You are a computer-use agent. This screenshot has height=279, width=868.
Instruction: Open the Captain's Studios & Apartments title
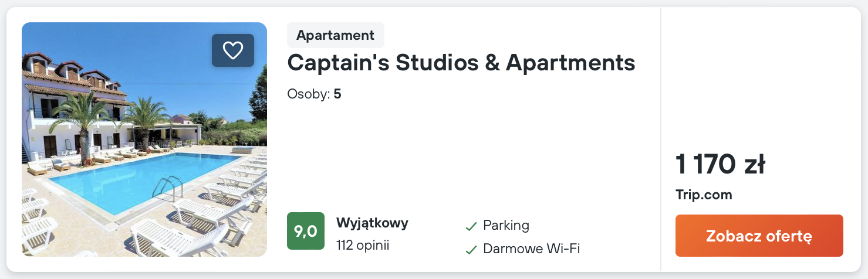click(x=461, y=62)
